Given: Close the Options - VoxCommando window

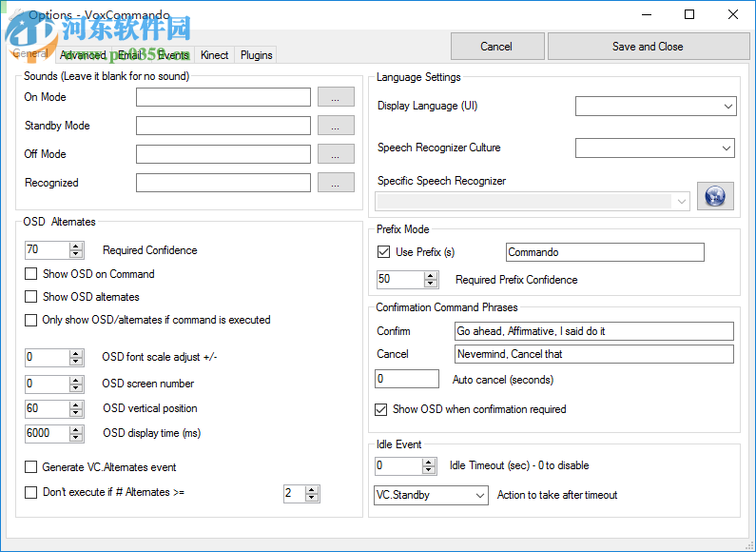Looking at the screenshot, I should click(x=733, y=14).
